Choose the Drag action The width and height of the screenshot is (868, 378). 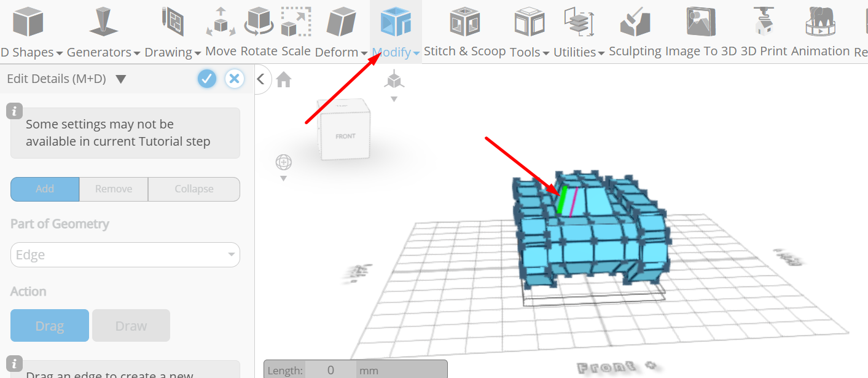[x=50, y=326]
